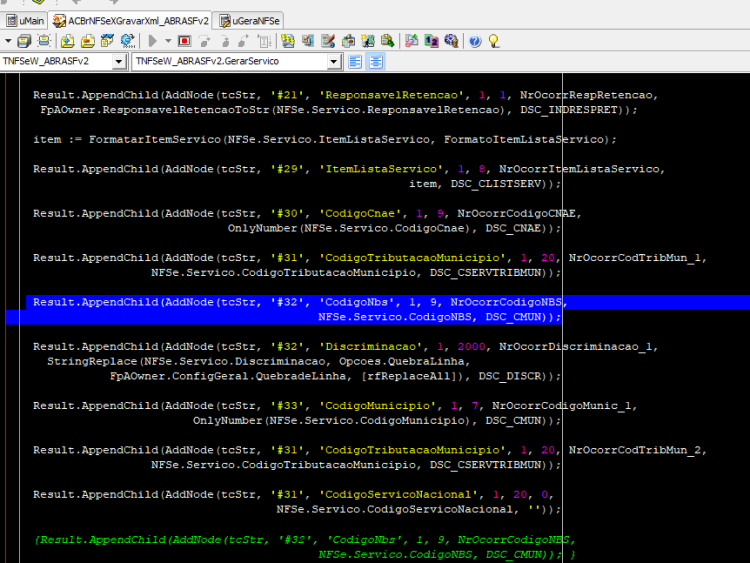Image resolution: width=750 pixels, height=563 pixels.
Task: Expand the Run button dropdown arrow
Action: pyautogui.click(x=168, y=41)
